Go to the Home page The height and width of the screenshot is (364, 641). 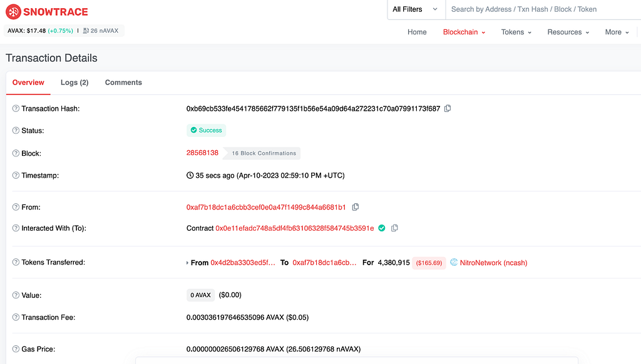click(x=417, y=32)
